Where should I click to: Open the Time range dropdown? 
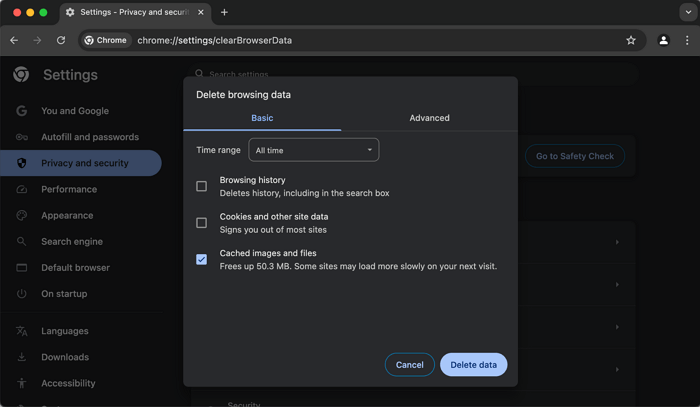click(313, 150)
